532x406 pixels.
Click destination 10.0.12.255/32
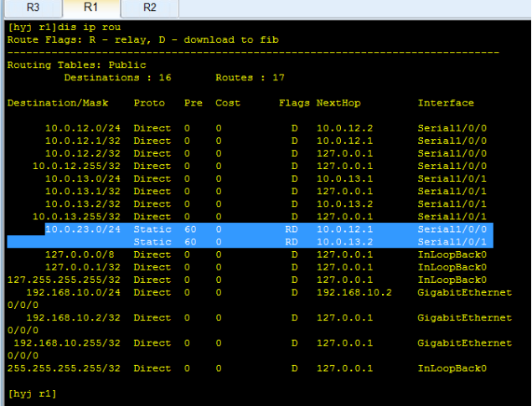coord(76,166)
